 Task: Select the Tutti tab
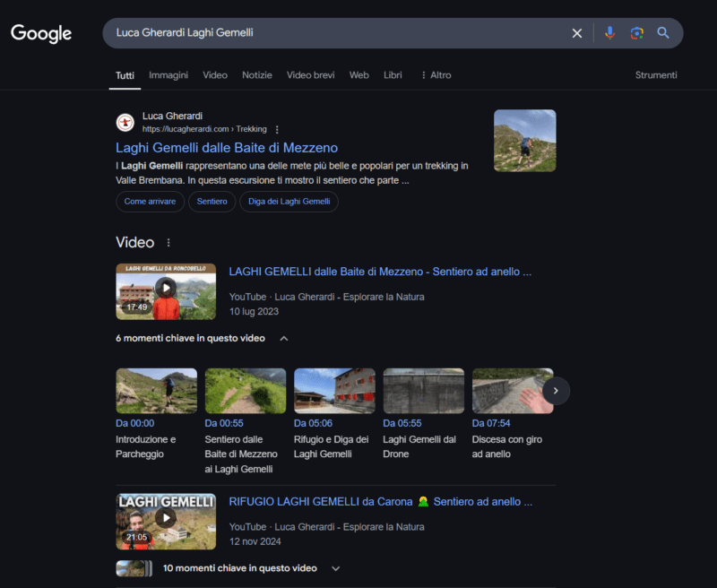click(125, 75)
